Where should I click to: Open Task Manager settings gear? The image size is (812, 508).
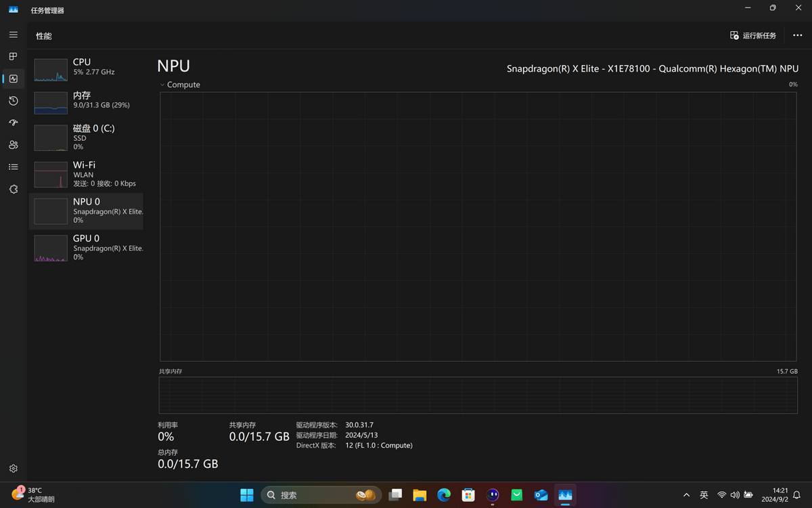[x=14, y=469]
